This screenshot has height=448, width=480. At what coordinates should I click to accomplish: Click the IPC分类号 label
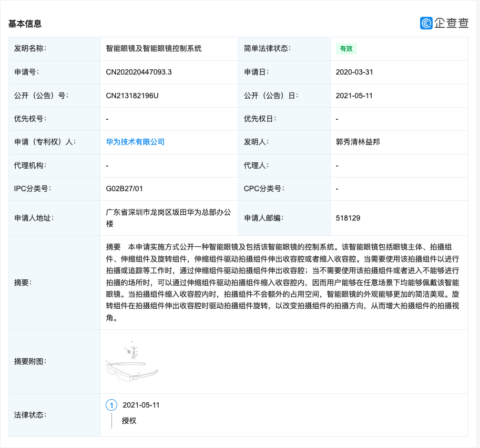tap(33, 189)
